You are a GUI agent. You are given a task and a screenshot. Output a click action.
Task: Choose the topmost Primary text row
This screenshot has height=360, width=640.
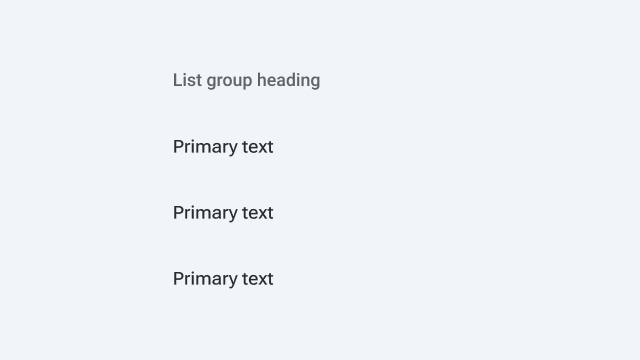point(223,147)
